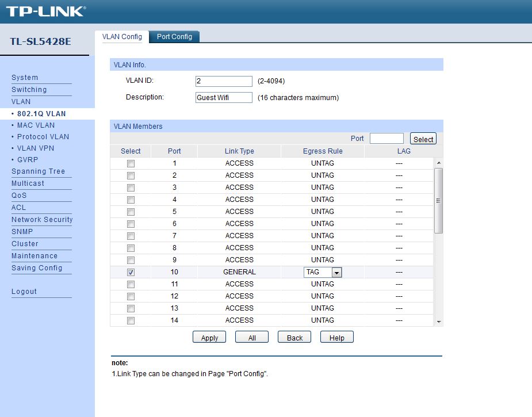Image resolution: width=532 pixels, height=417 pixels.
Task: Open the Spanning Tree menu
Action: (39, 171)
